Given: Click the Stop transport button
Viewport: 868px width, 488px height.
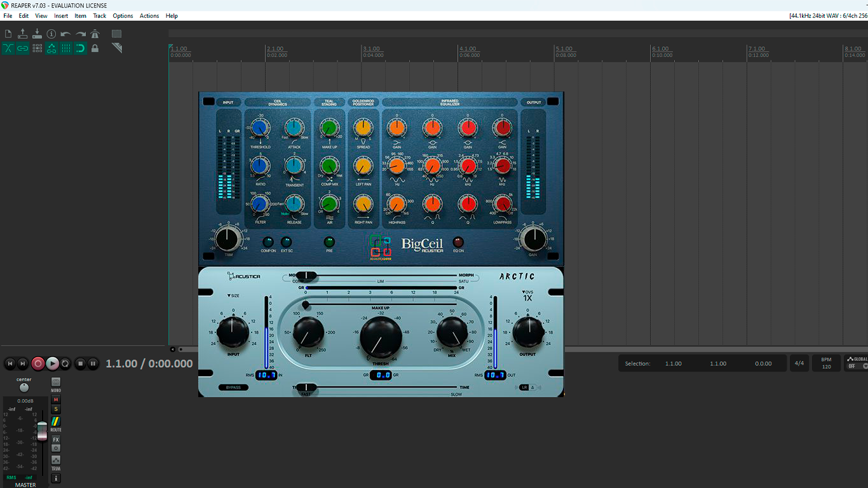Looking at the screenshot, I should tap(80, 363).
